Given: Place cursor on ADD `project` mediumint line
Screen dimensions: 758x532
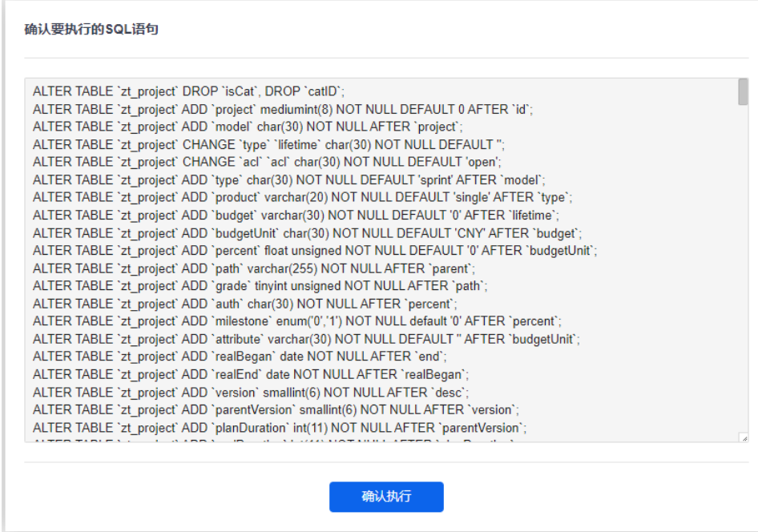Looking at the screenshot, I should tap(283, 109).
